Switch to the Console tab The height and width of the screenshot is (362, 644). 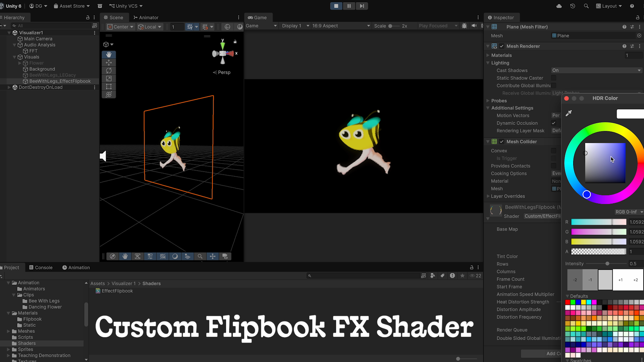pyautogui.click(x=41, y=267)
